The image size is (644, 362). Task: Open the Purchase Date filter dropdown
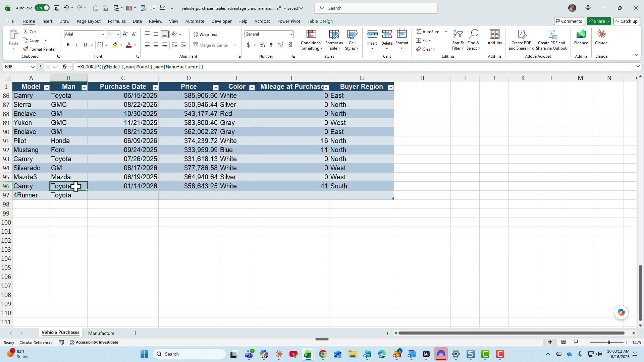155,87
